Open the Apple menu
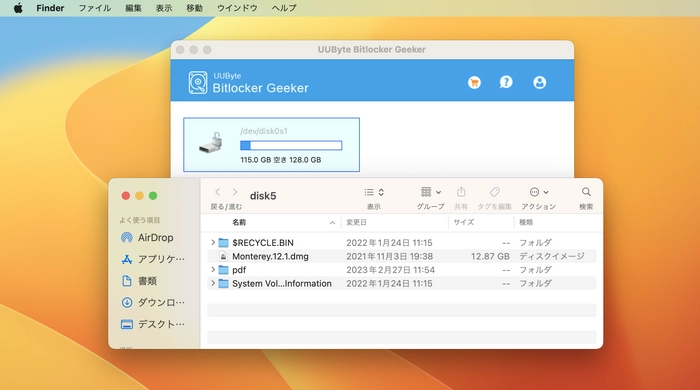 point(18,8)
